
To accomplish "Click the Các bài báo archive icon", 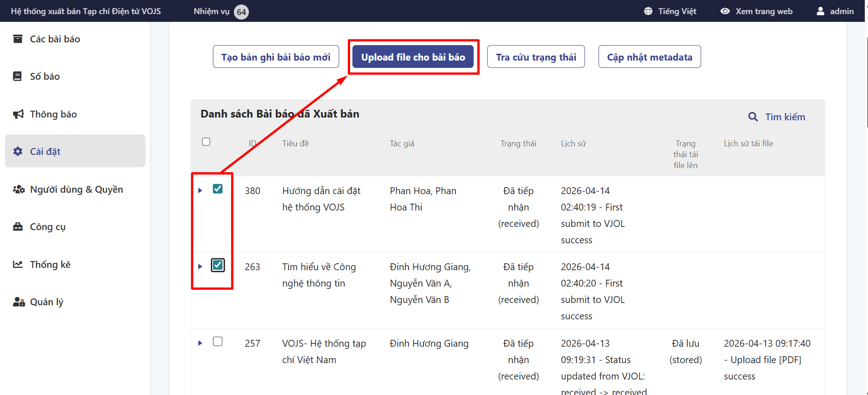I will point(18,39).
